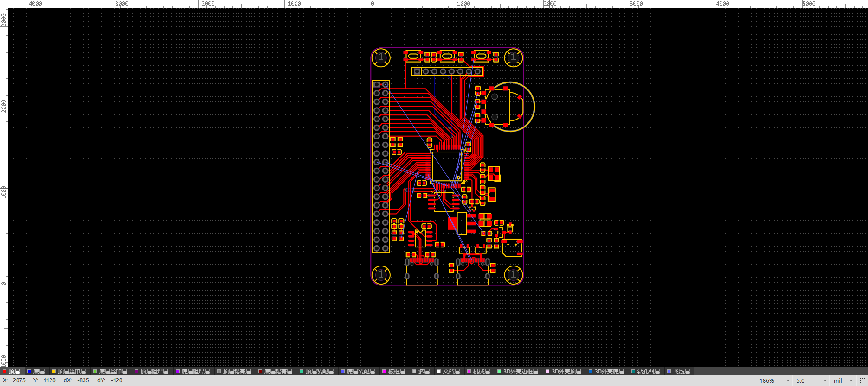Open the 3D外壳边框层 layer tab

tap(518, 372)
